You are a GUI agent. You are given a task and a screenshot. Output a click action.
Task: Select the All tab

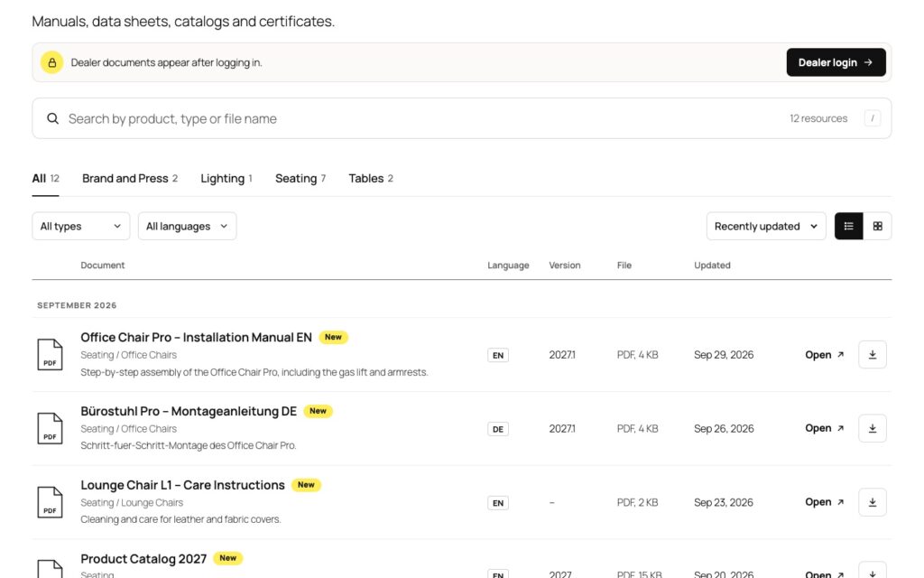pyautogui.click(x=45, y=178)
